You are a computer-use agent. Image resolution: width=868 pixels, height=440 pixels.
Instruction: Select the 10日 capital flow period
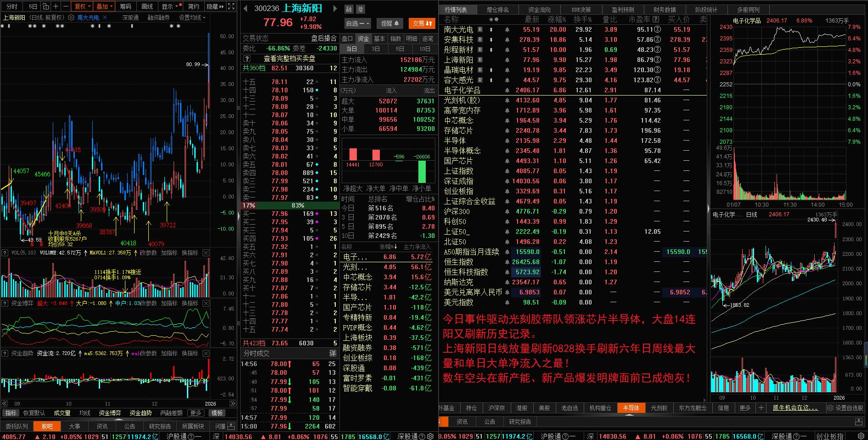pyautogui.click(x=424, y=49)
